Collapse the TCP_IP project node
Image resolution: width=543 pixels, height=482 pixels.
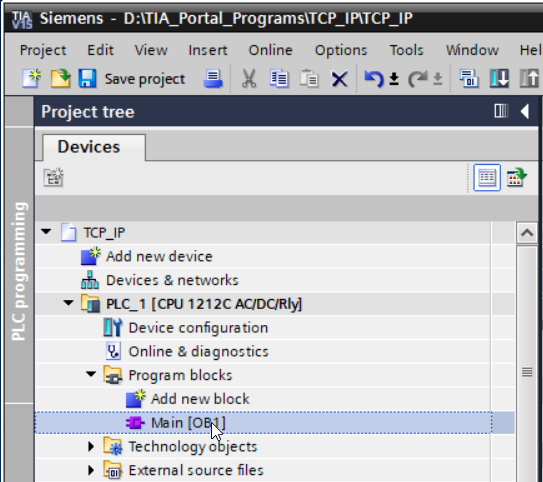click(46, 231)
